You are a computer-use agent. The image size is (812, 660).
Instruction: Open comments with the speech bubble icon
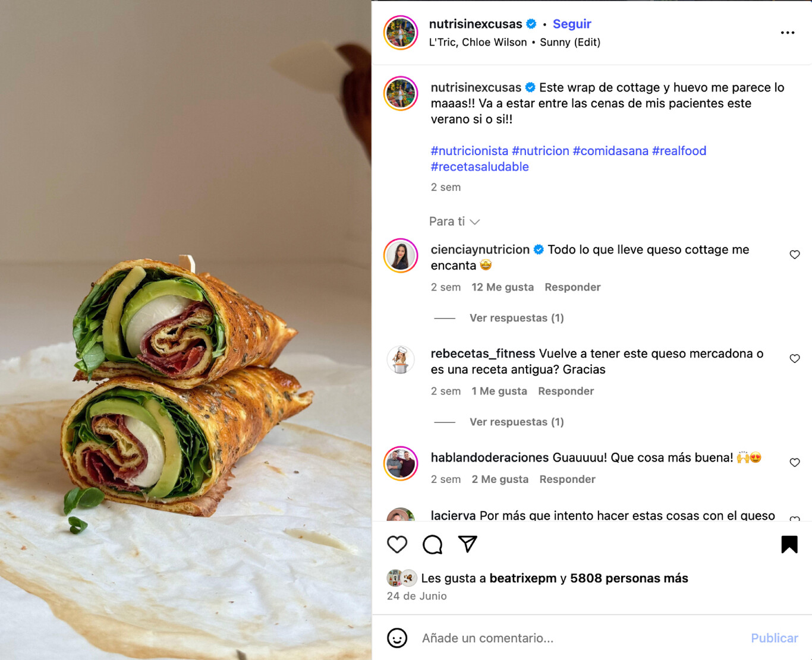pyautogui.click(x=432, y=544)
